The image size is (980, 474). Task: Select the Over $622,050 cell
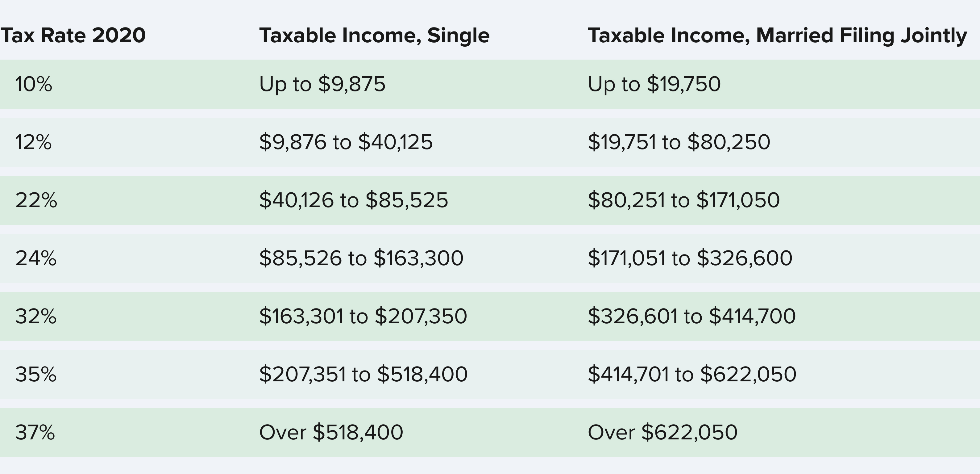pyautogui.click(x=662, y=433)
